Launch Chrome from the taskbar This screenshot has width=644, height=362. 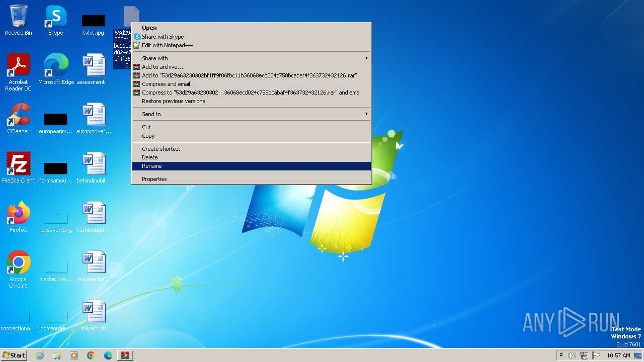pyautogui.click(x=91, y=355)
